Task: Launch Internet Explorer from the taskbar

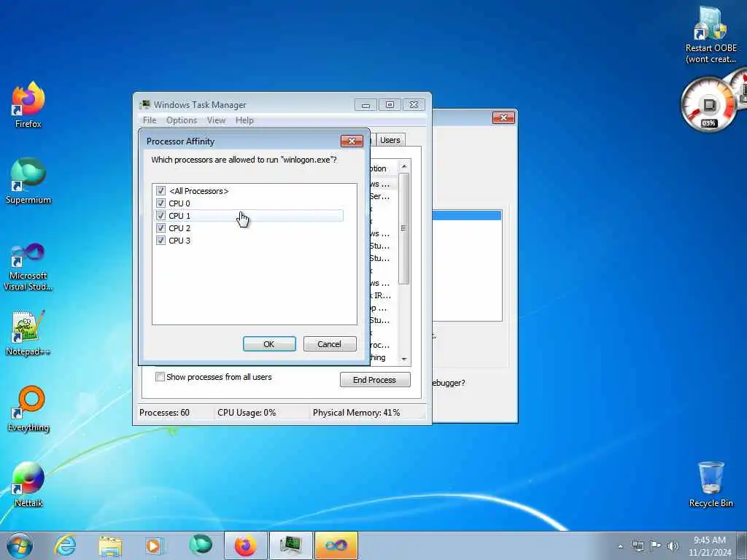Action: click(65, 545)
